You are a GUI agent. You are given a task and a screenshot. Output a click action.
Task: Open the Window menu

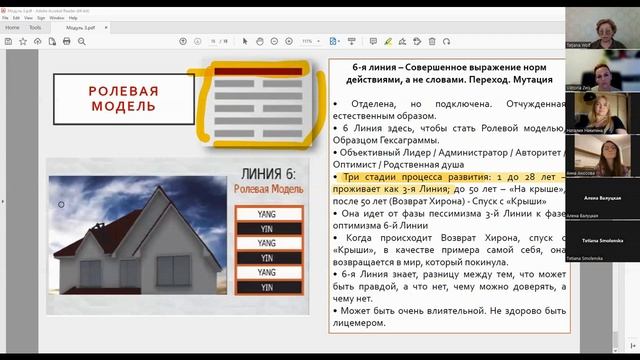tap(57, 18)
